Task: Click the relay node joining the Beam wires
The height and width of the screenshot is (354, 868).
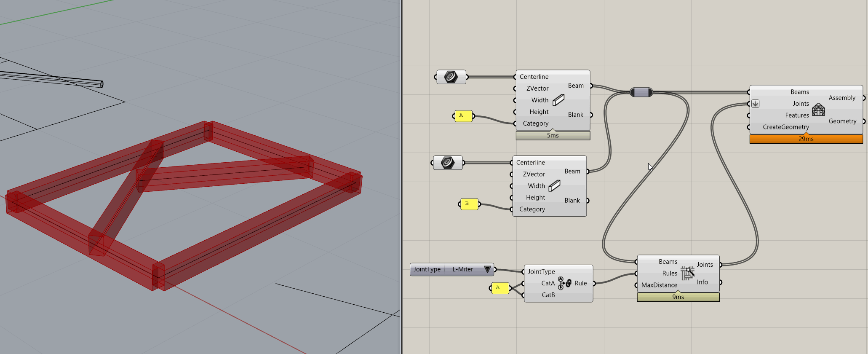Action: 641,92
